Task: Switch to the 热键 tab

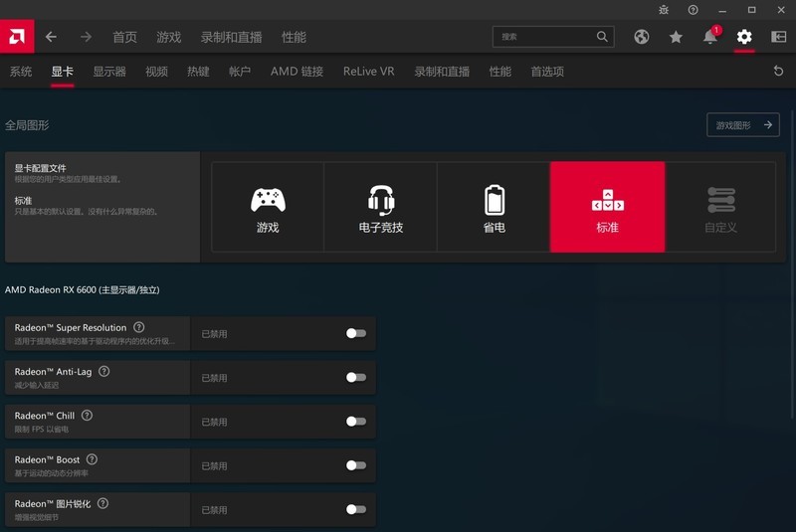Action: click(198, 72)
